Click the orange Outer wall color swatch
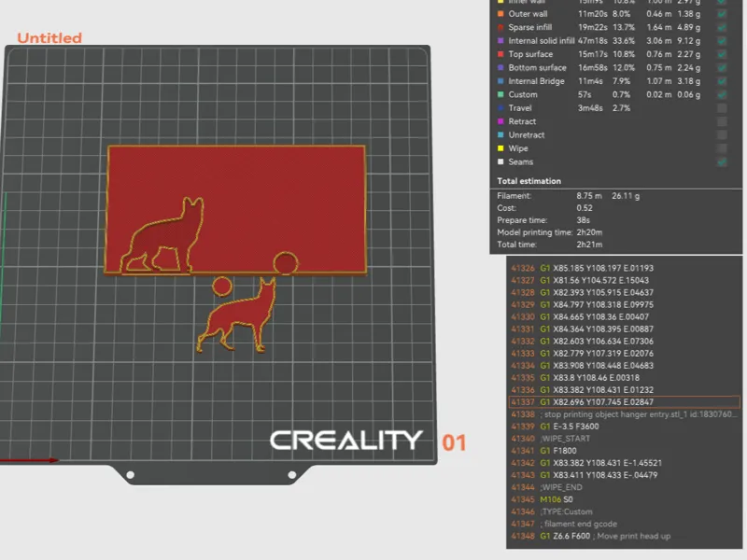Screen dimensions: 747x560 click(x=500, y=14)
